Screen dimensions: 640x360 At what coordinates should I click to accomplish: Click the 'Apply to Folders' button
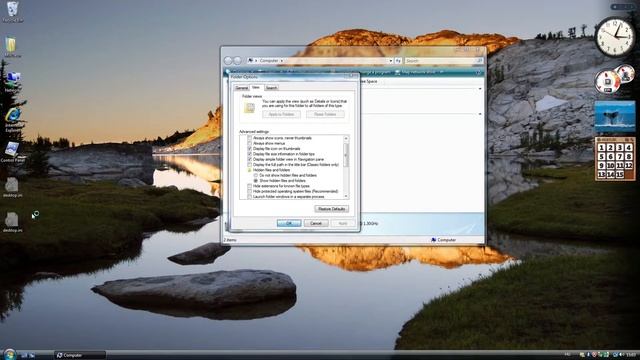click(281, 114)
